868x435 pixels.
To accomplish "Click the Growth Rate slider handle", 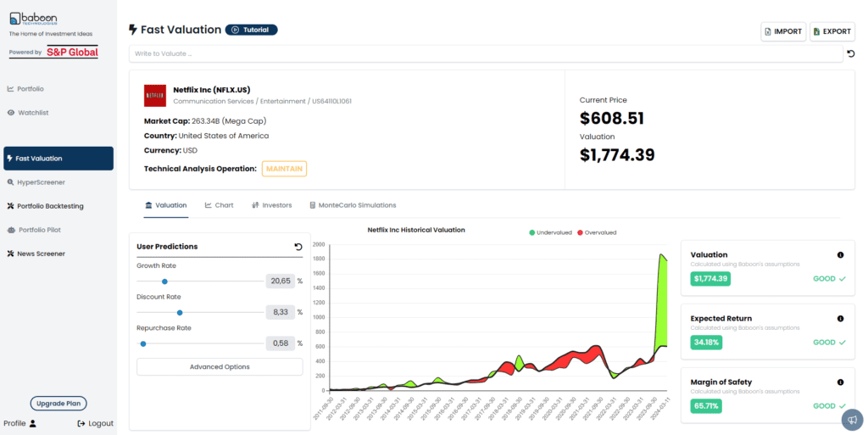I will click(164, 282).
